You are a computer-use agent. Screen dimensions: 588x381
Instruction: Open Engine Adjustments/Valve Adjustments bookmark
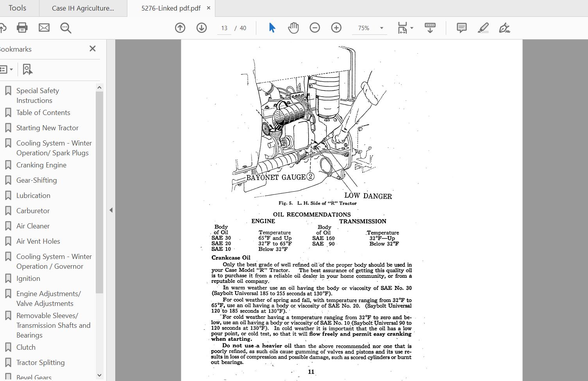48,298
